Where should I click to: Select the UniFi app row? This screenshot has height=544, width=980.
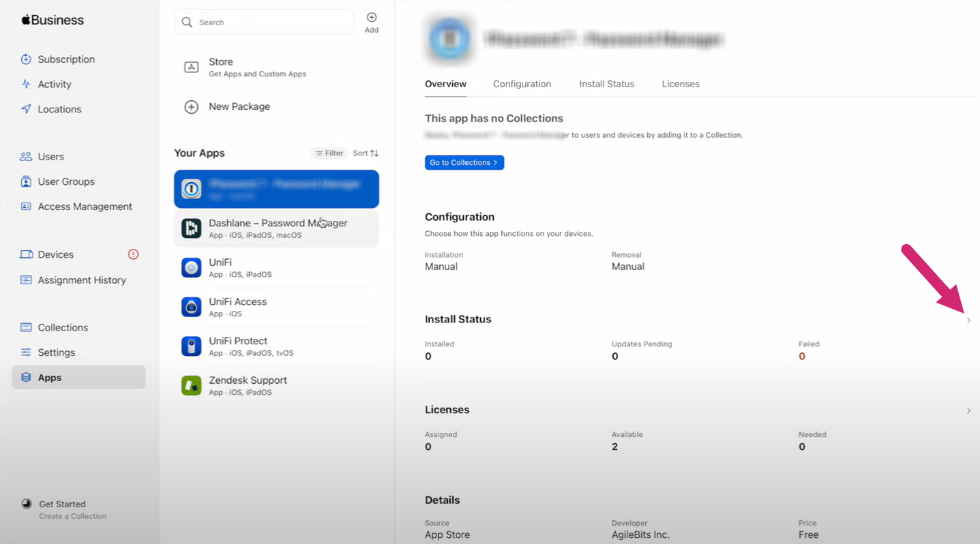[277, 267]
